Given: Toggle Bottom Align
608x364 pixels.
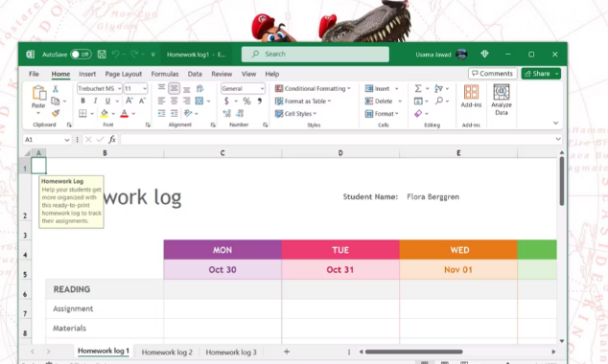Looking at the screenshot, I should click(186, 89).
